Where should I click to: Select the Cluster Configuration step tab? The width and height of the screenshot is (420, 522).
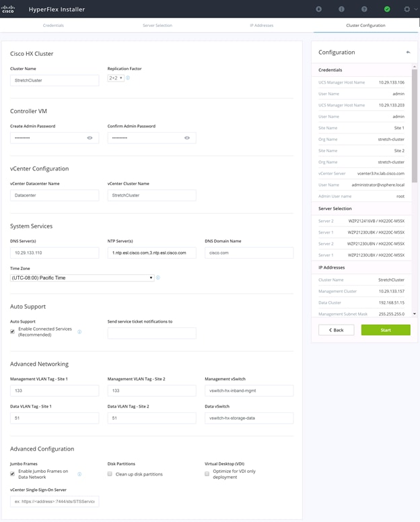tap(365, 26)
